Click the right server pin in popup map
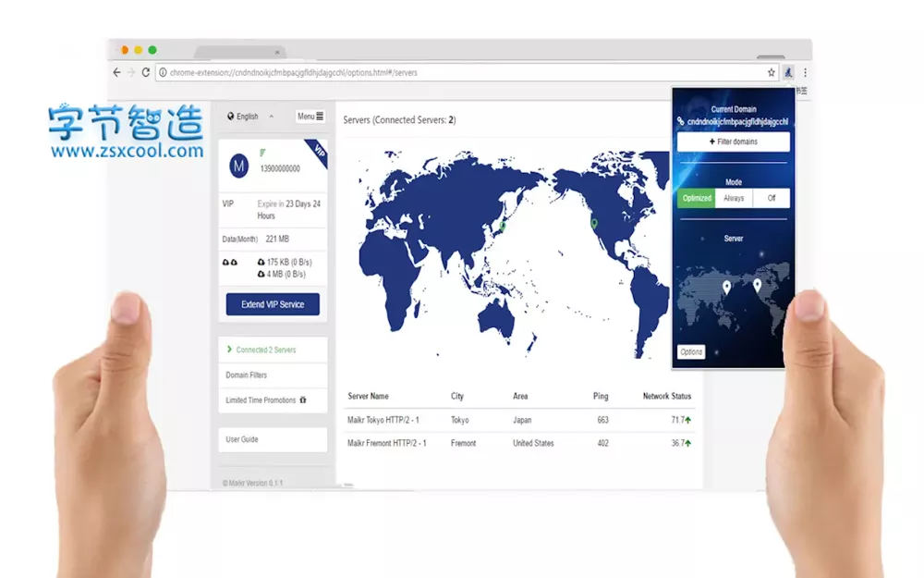This screenshot has height=578, width=924. coord(758,286)
